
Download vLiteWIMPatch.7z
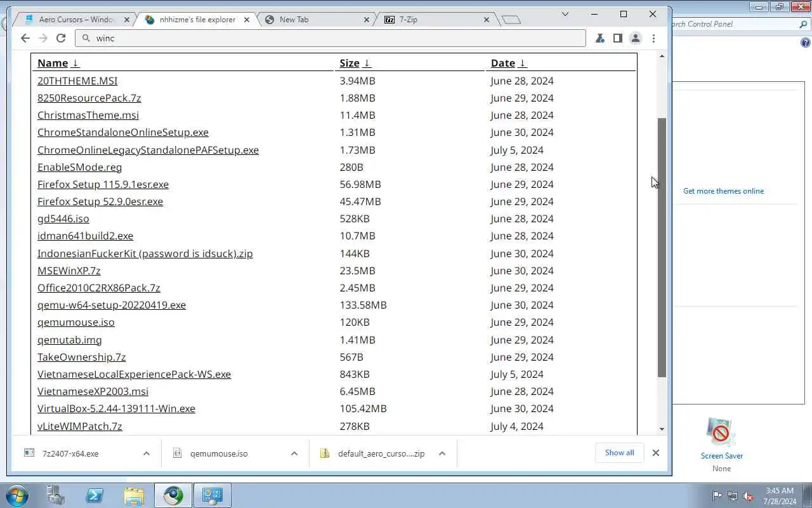click(x=80, y=426)
